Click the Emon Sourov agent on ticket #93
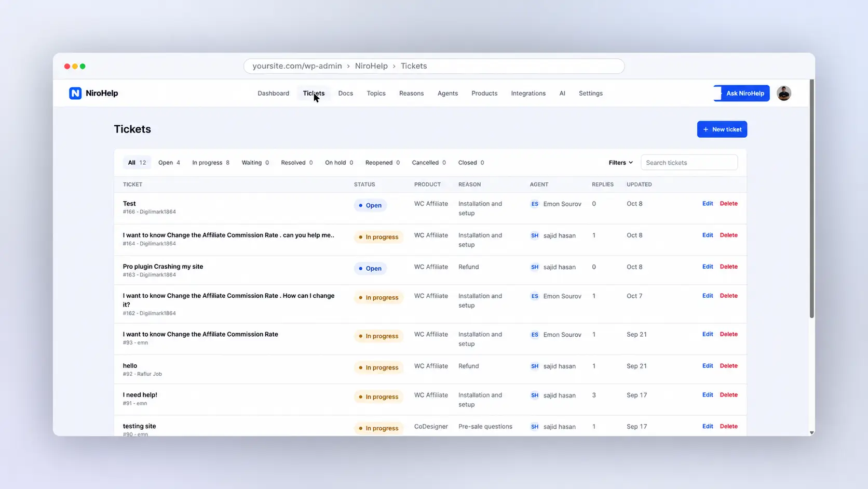Image resolution: width=868 pixels, height=489 pixels. [562, 335]
